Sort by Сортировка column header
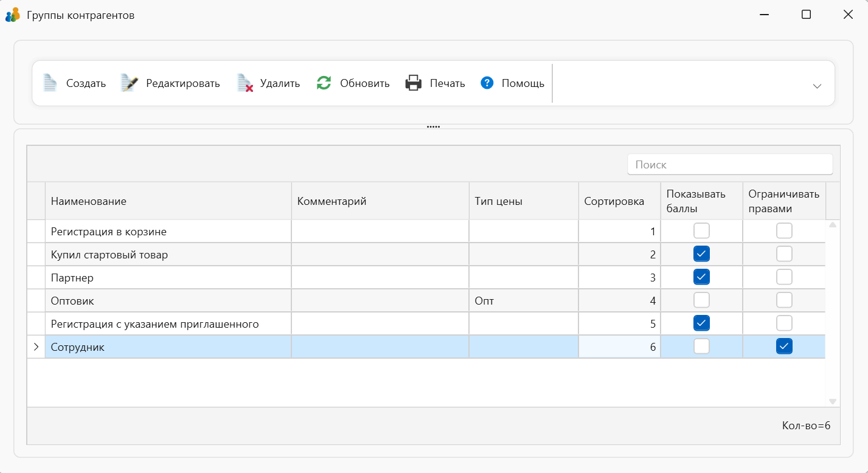 point(620,201)
